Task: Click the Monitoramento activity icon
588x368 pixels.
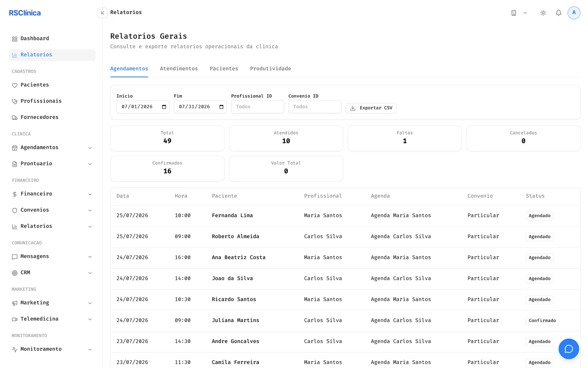Action: [15, 350]
